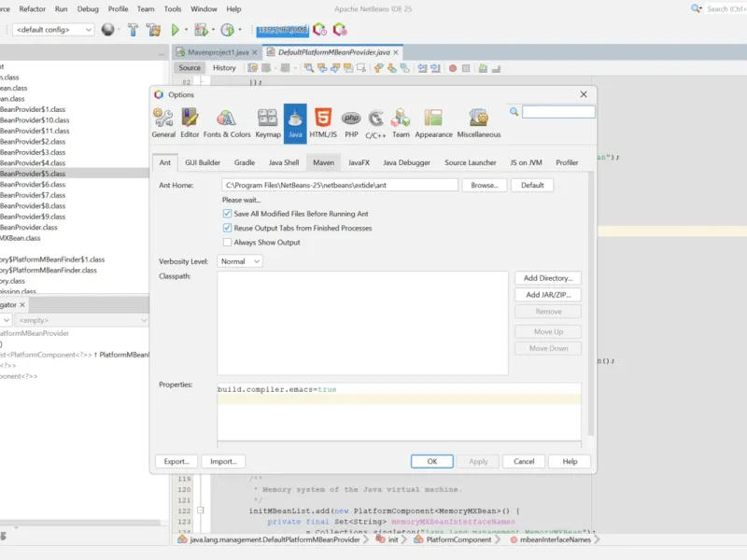
Task: Toggle Reuse Output Tabs from Finished Processes
Action: tap(227, 228)
